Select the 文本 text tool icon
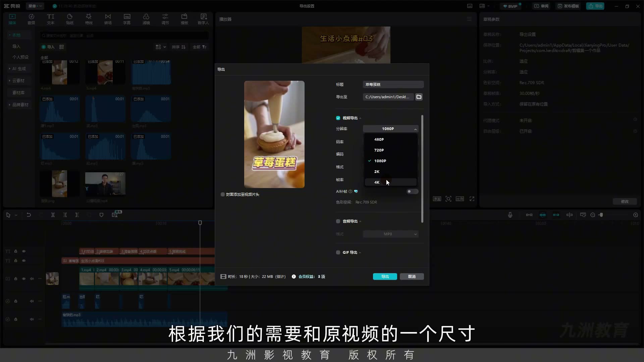 pos(50,19)
